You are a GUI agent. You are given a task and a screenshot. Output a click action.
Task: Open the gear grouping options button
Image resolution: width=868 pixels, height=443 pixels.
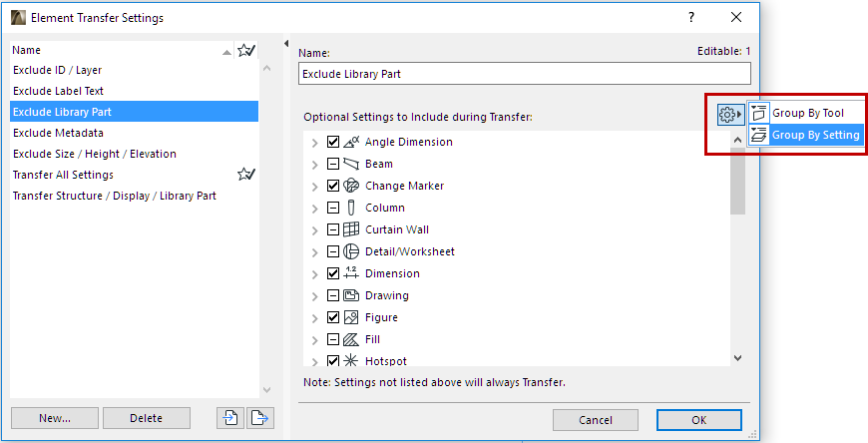pyautogui.click(x=730, y=115)
